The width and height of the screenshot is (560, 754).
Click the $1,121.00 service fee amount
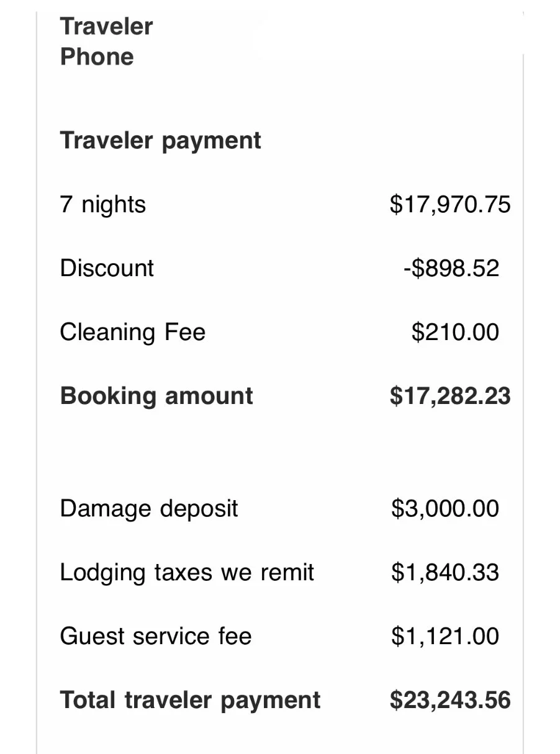point(445,637)
